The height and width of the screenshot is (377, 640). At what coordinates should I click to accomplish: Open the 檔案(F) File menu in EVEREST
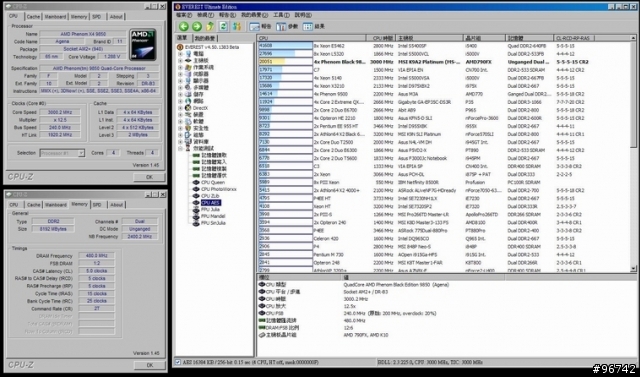point(184,15)
